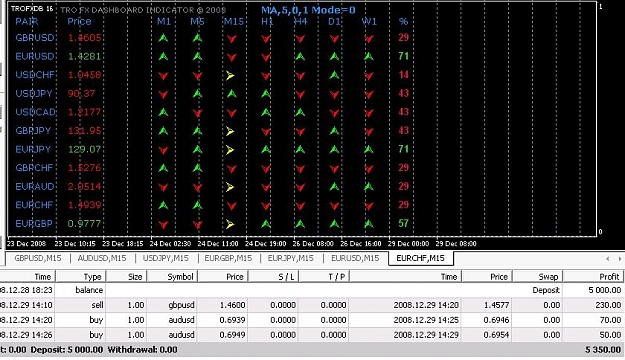The height and width of the screenshot is (360, 625).
Task: Click the 24 Dec 11:00 time axis label
Action: (218, 244)
